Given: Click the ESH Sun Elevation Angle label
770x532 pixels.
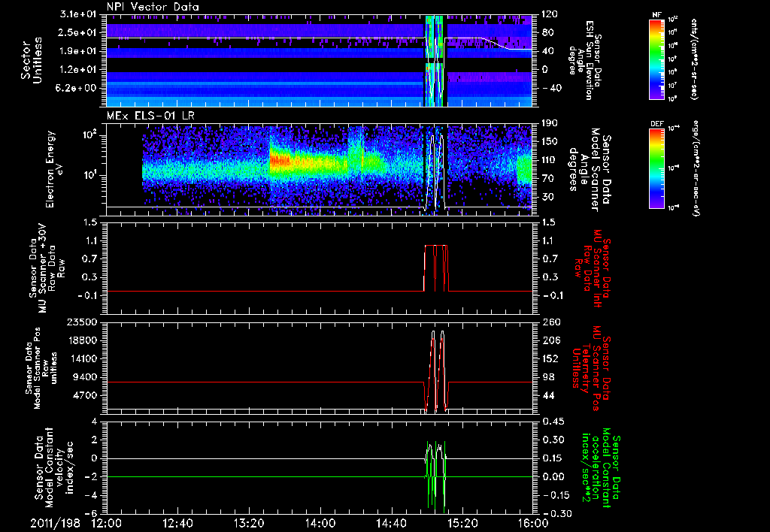Looking at the screenshot, I should tap(585, 60).
